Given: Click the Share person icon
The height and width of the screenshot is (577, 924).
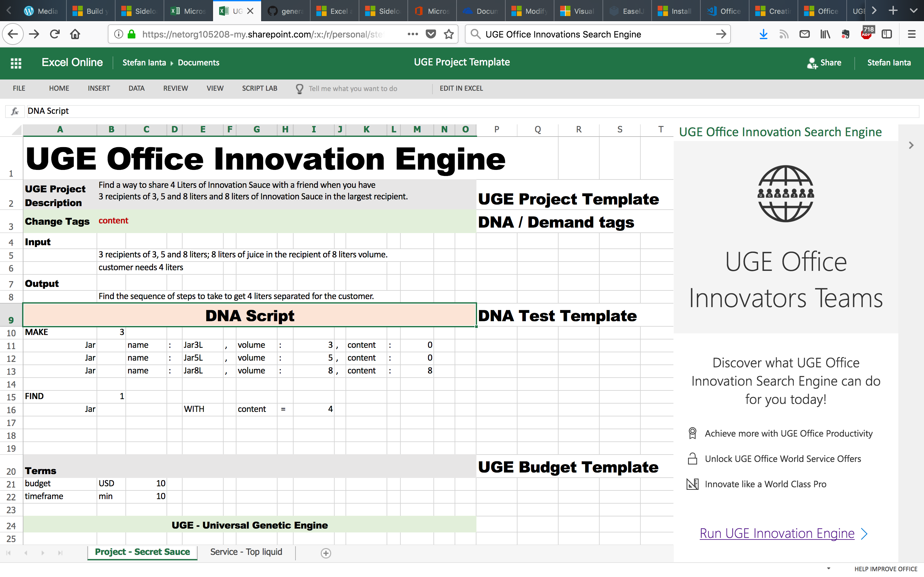Looking at the screenshot, I should (x=812, y=63).
